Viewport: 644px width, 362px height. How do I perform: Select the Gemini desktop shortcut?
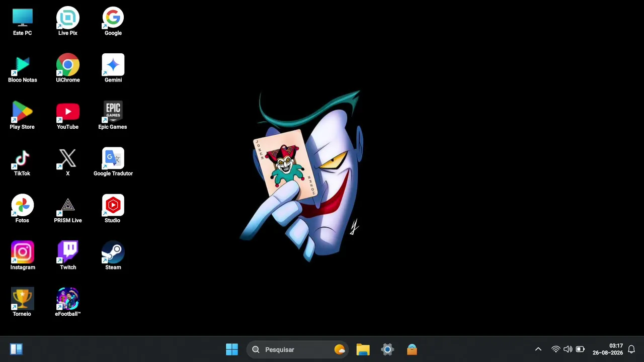(113, 69)
